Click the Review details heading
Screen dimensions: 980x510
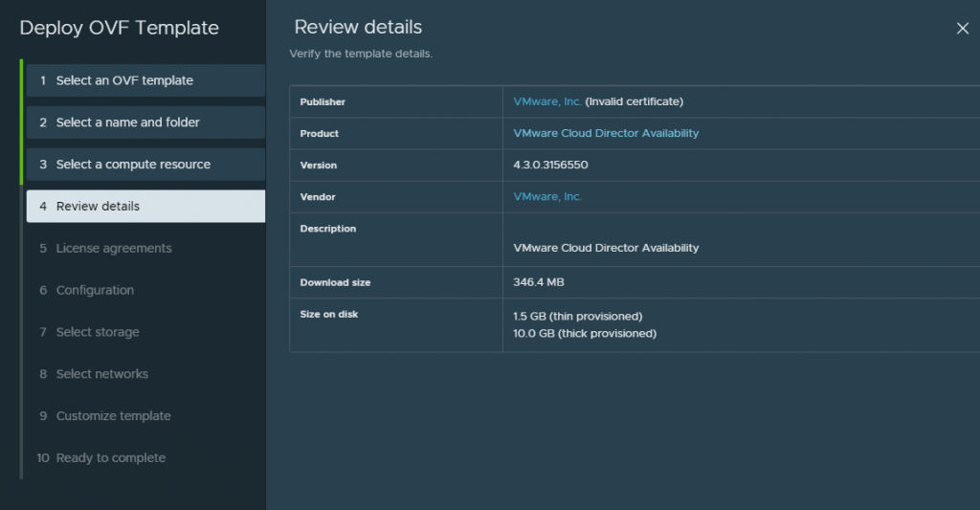pyautogui.click(x=358, y=27)
